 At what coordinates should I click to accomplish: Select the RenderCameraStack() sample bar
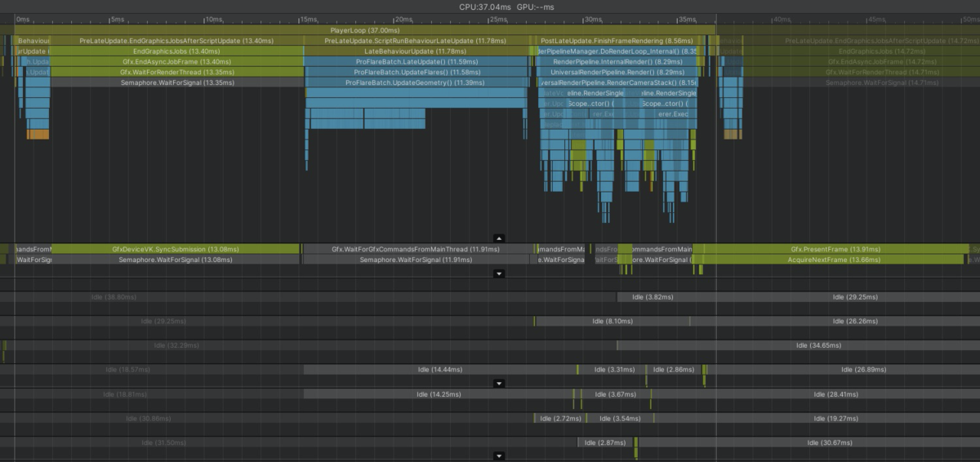pyautogui.click(x=617, y=83)
